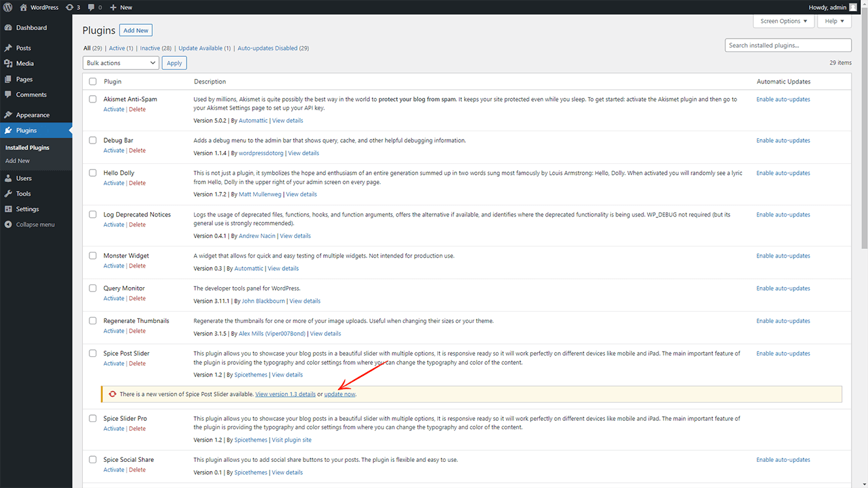Image resolution: width=868 pixels, height=488 pixels.
Task: Click the WordPress logo in admin bar
Action: pyautogui.click(x=8, y=7)
